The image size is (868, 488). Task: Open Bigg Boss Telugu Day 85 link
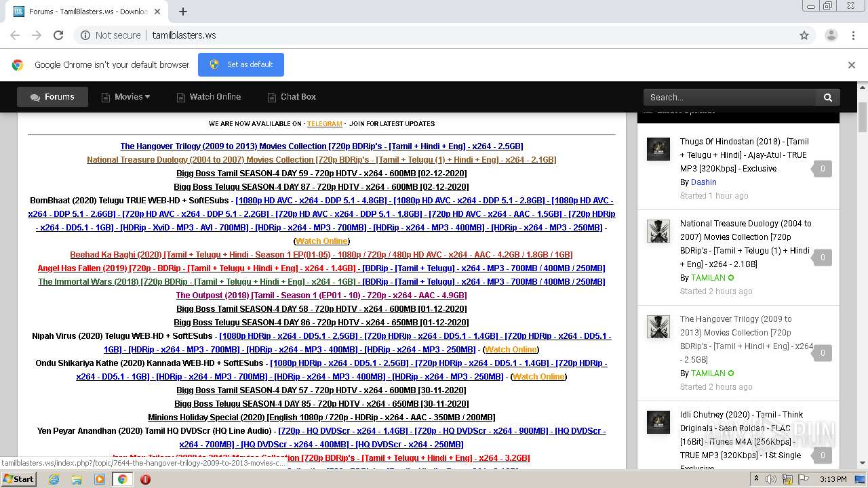tap(321, 404)
